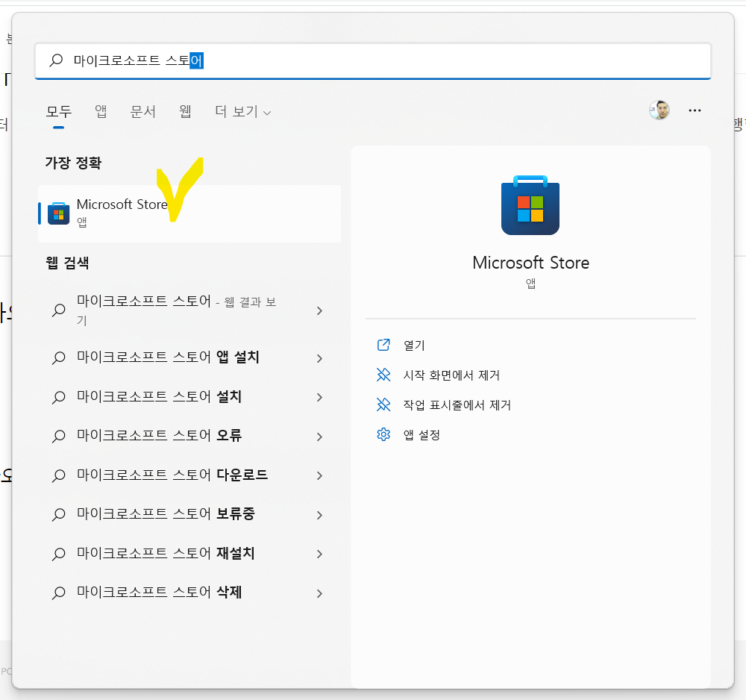Open the 더 보기 dropdown

242,111
